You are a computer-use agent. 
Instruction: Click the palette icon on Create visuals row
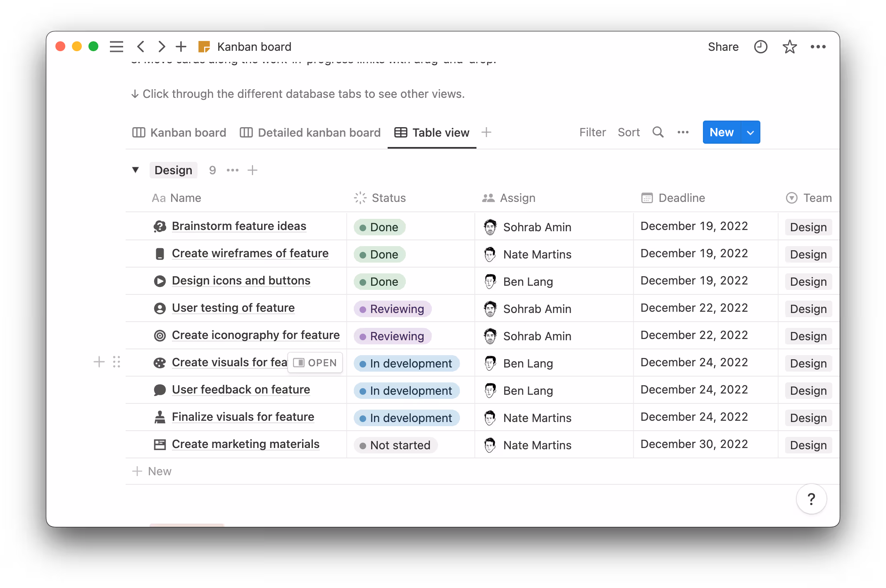coord(160,362)
